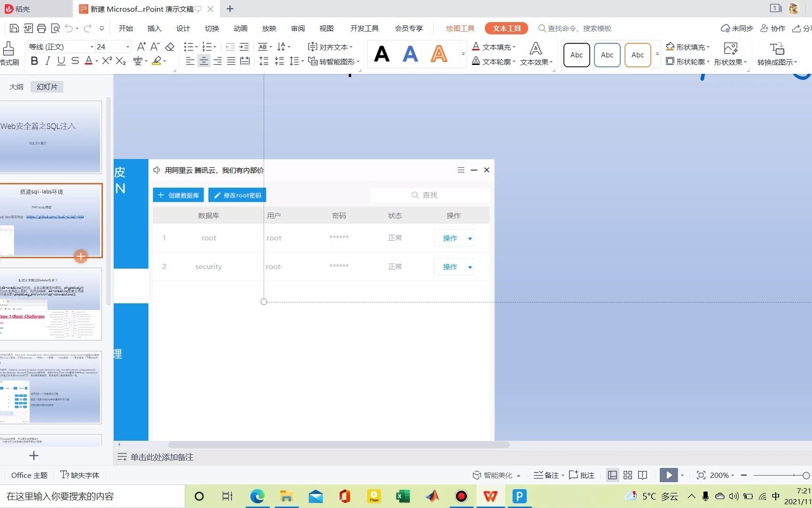This screenshot has width=812, height=508.
Task: Clear formatting with the eraser icon
Action: tap(170, 47)
